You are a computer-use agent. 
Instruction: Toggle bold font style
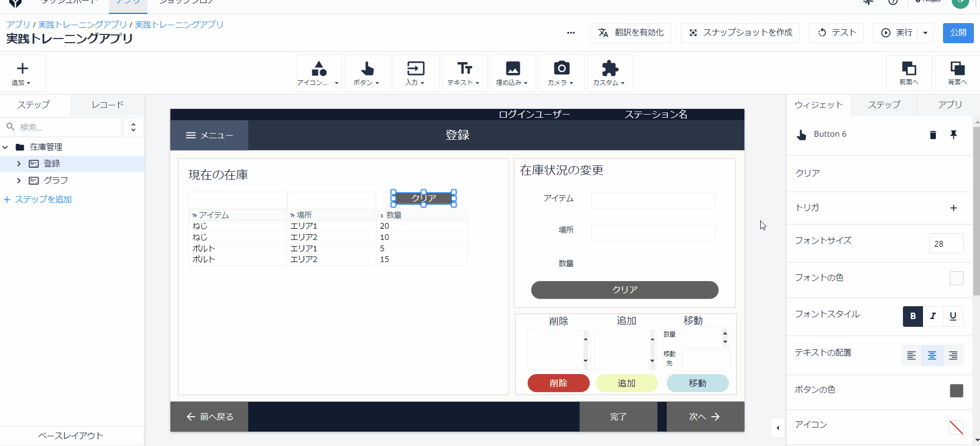coord(913,317)
